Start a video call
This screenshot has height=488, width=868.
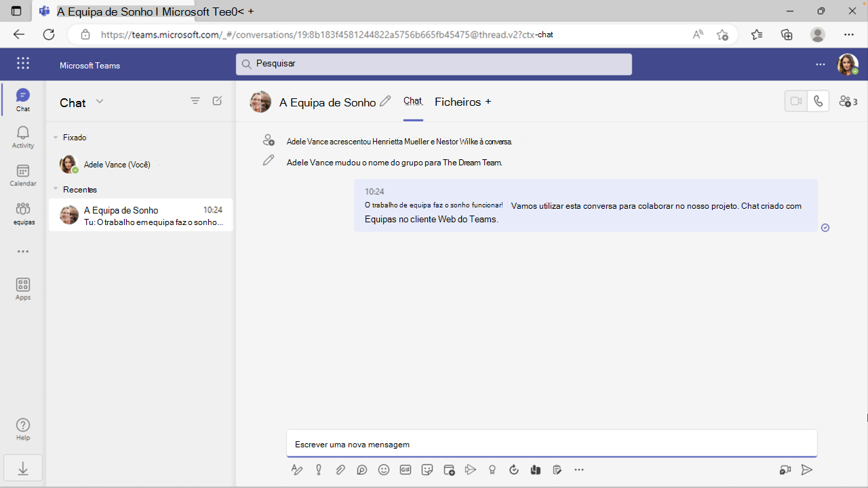796,101
